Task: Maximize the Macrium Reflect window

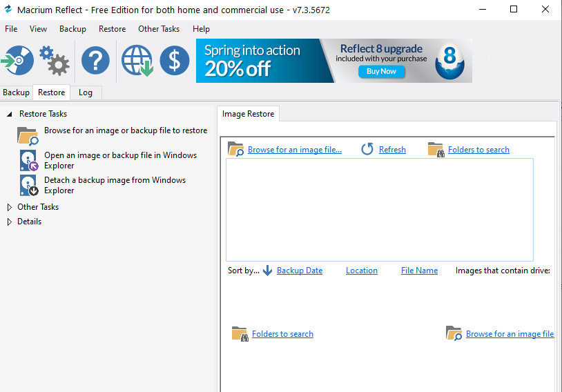Action: pyautogui.click(x=514, y=9)
